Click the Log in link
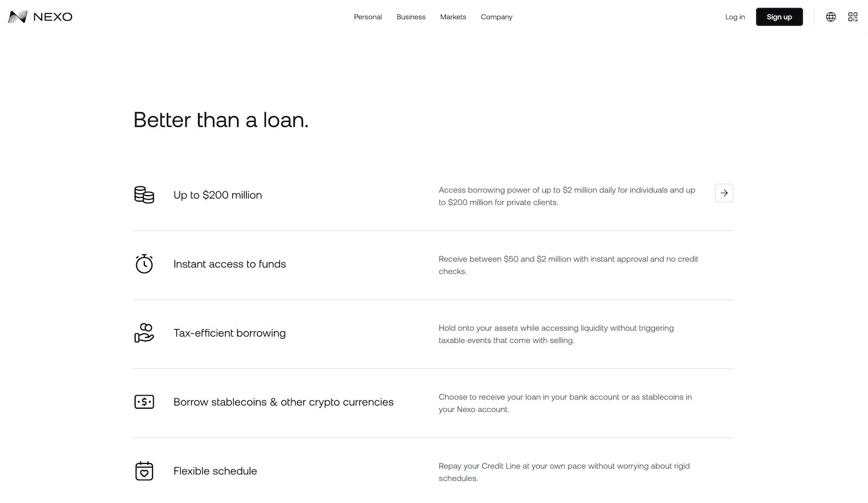Image resolution: width=868 pixels, height=503 pixels. (x=735, y=17)
